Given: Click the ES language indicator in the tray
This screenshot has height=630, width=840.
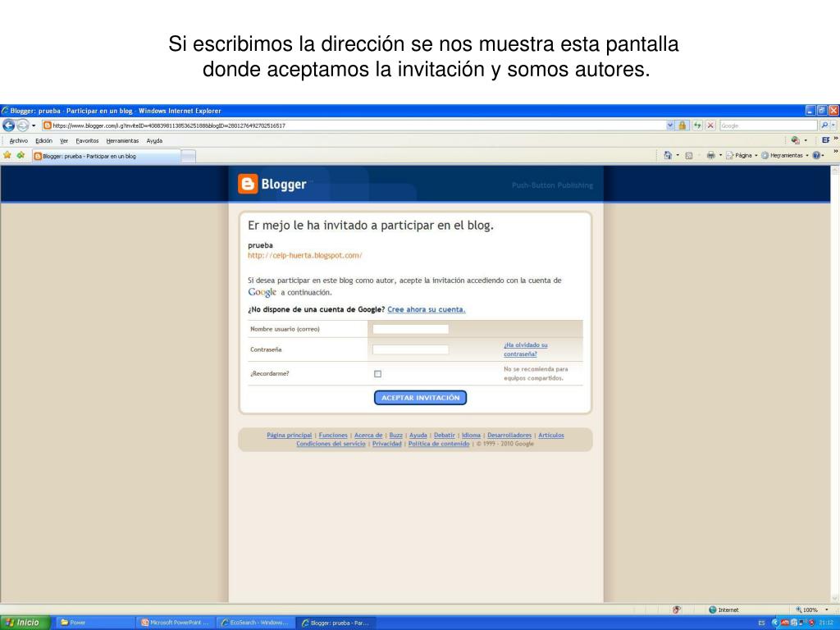Looking at the screenshot, I should coord(761,623).
